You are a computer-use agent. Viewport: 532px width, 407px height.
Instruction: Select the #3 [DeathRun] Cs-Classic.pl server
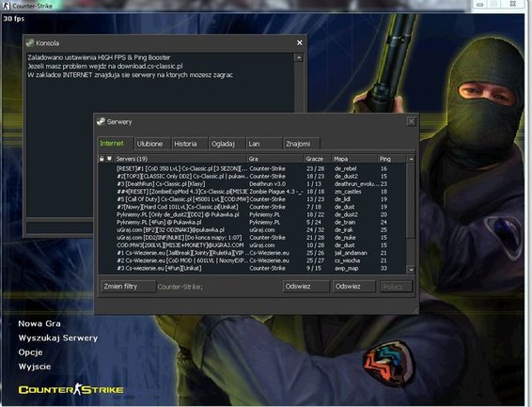point(252,184)
